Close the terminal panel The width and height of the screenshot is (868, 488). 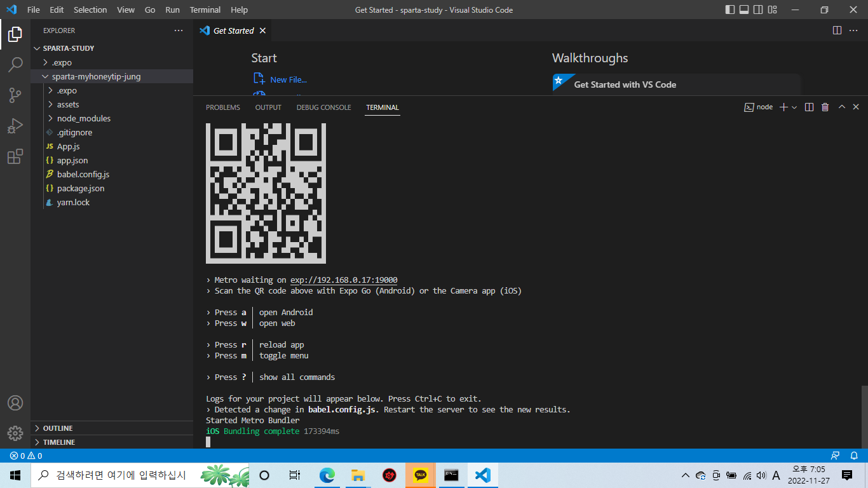click(856, 107)
